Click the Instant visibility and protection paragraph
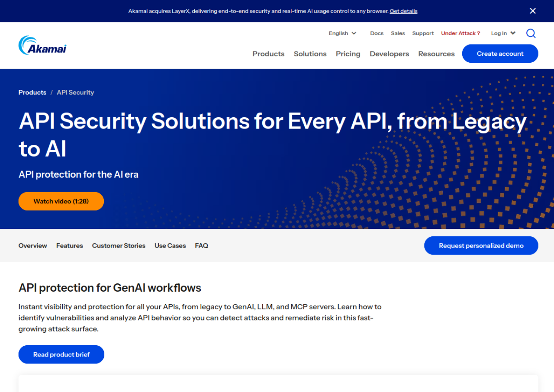This screenshot has height=392, width=554. (x=200, y=318)
